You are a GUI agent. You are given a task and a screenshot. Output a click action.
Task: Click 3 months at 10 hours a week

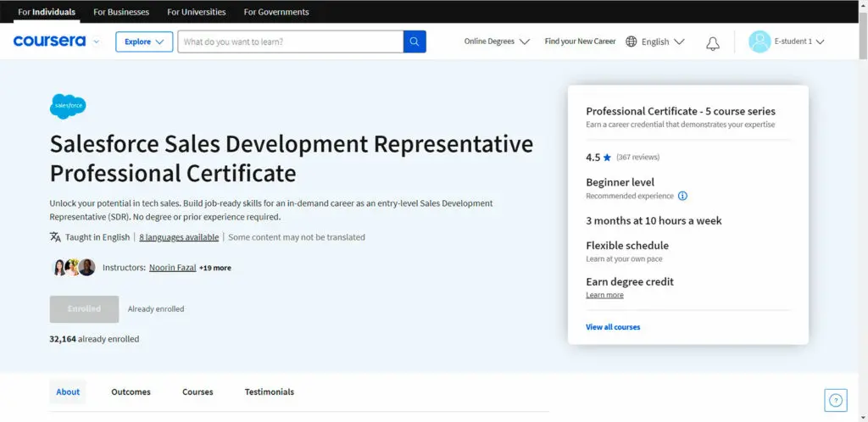(x=654, y=220)
